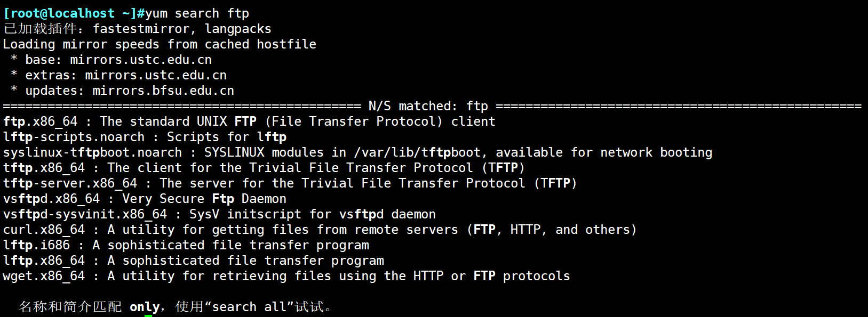Click the lftp.x86_64 package name
The width and height of the screenshot is (868, 317).
point(44,261)
